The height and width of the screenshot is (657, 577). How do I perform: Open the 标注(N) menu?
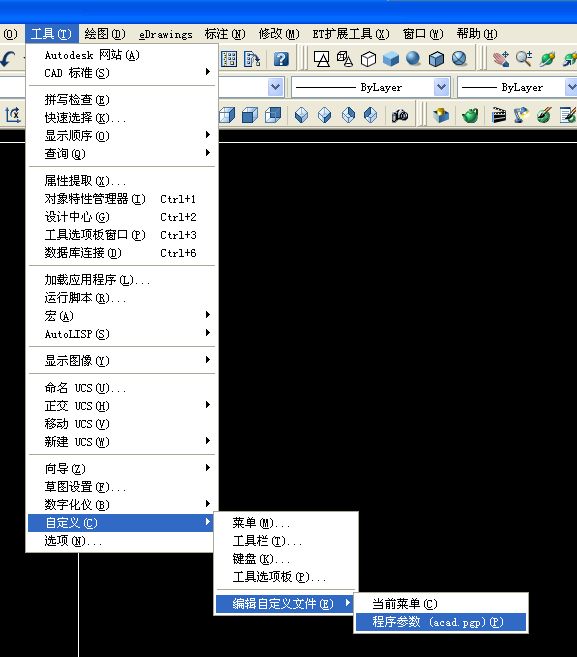225,34
